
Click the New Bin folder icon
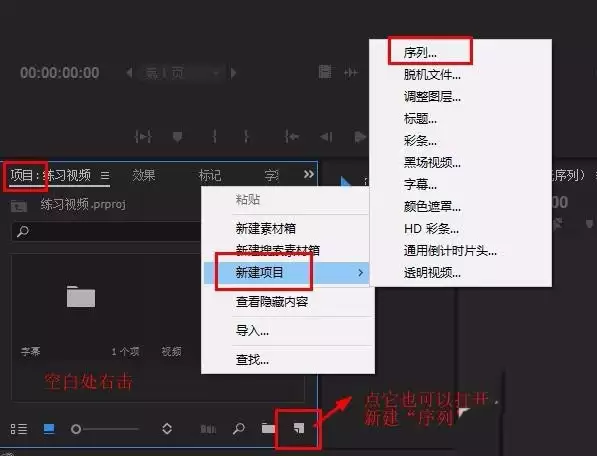pos(268,429)
